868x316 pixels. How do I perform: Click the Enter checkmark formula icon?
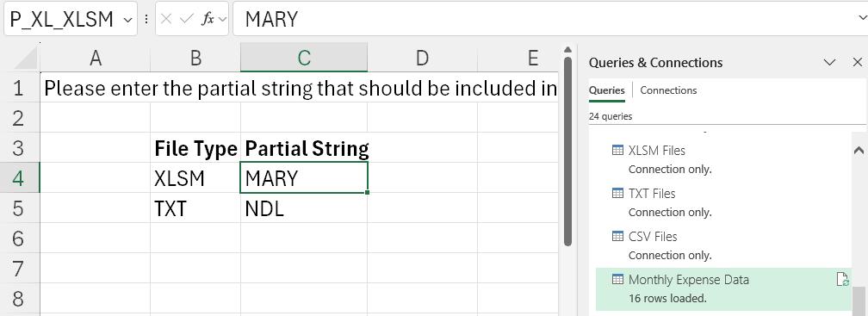(x=187, y=19)
